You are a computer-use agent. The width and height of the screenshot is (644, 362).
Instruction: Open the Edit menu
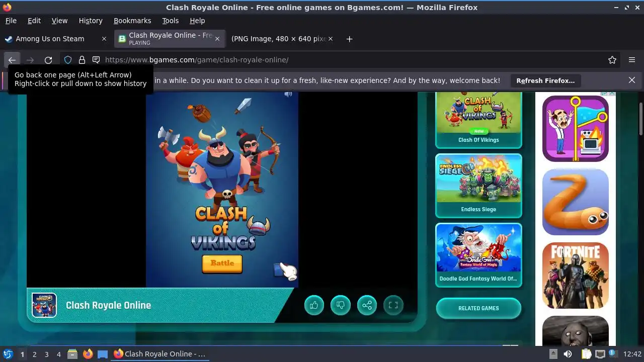(x=34, y=21)
